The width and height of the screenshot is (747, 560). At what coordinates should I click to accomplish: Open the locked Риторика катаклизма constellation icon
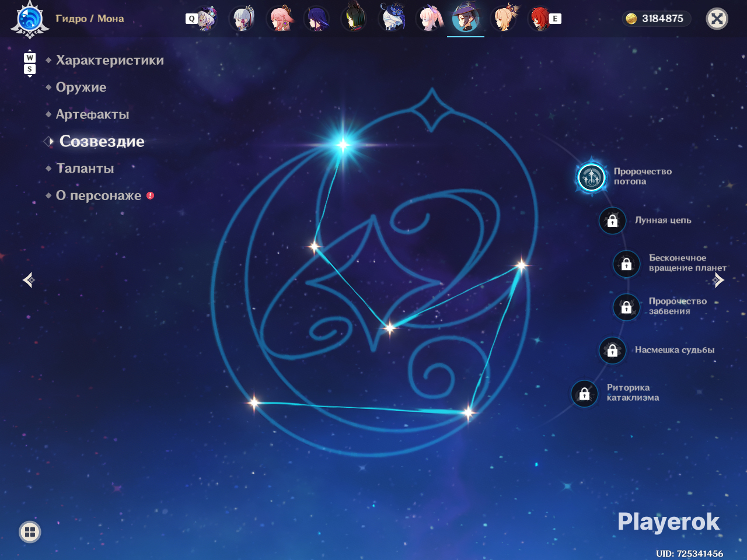click(x=584, y=394)
